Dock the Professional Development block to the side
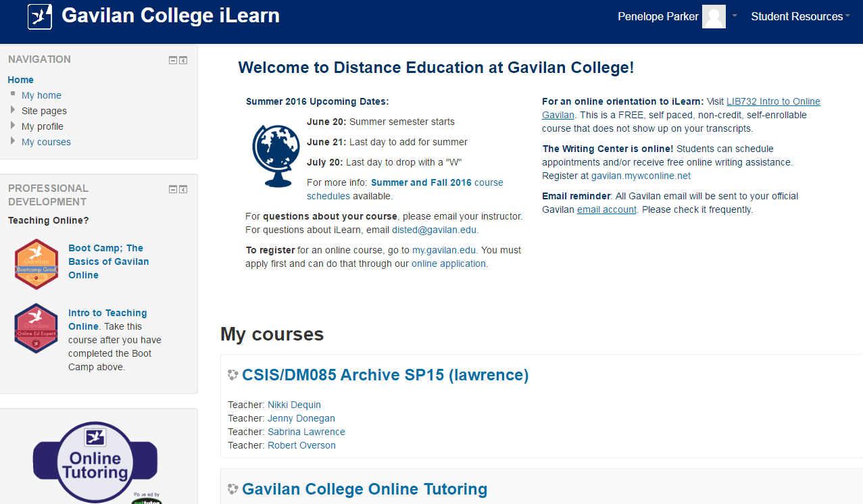The height and width of the screenshot is (504, 863). point(183,189)
